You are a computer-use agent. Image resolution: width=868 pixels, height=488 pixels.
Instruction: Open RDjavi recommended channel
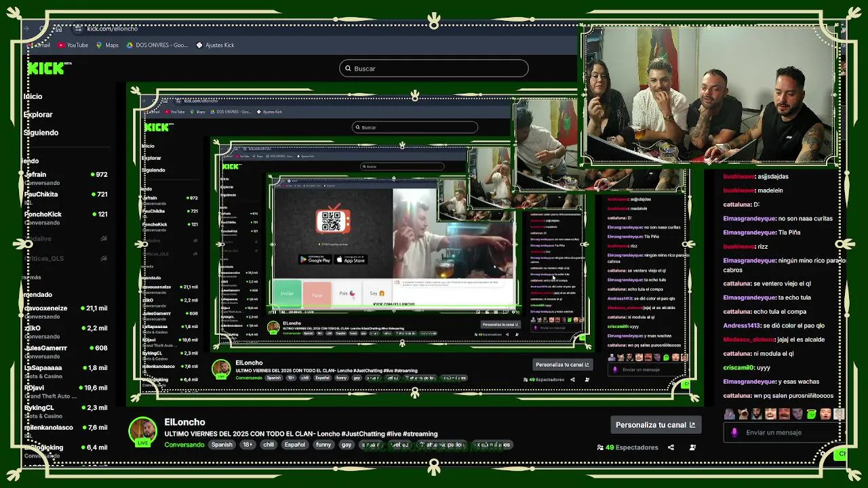pyautogui.click(x=66, y=391)
